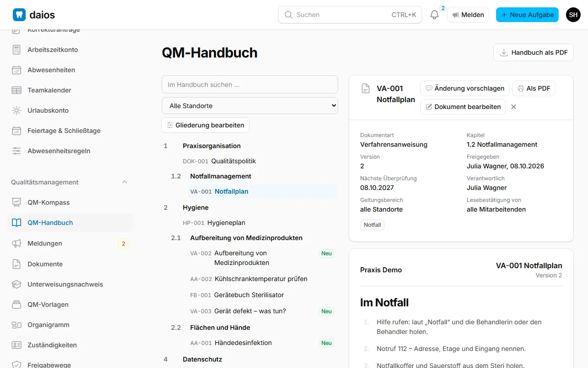
Task: Open QM-Handbuch in sidebar
Action: pyautogui.click(x=70, y=223)
